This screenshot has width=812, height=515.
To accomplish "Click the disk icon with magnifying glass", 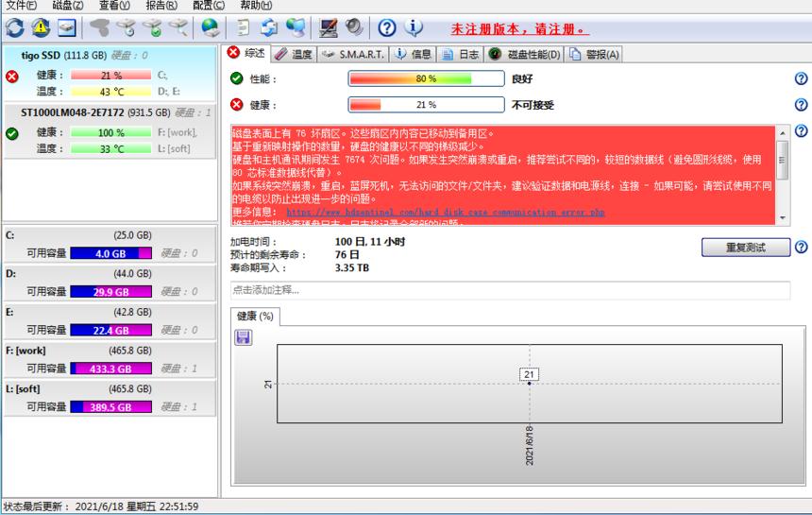I will point(178,27).
